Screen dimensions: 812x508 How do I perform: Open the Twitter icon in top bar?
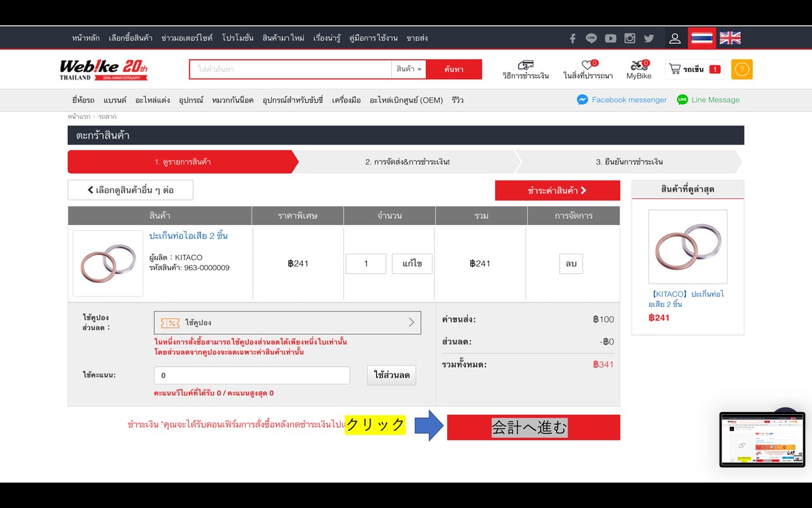tap(649, 39)
